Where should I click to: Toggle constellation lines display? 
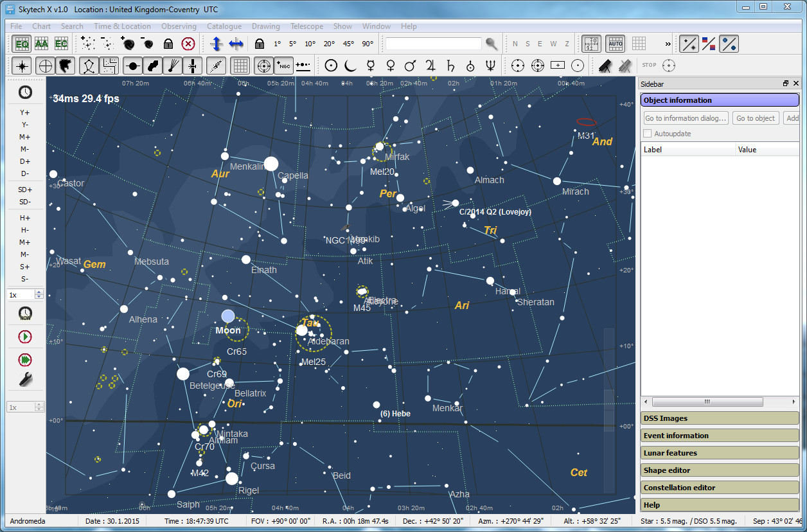[x=89, y=66]
